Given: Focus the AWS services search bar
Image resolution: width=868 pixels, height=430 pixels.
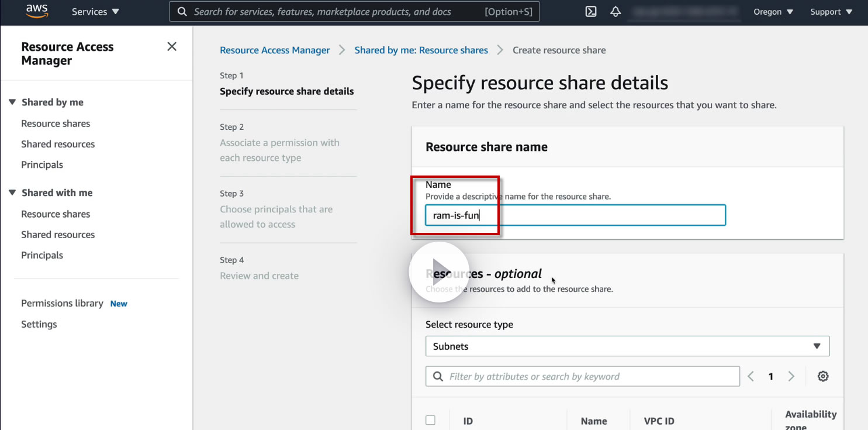Looking at the screenshot, I should pos(354,12).
